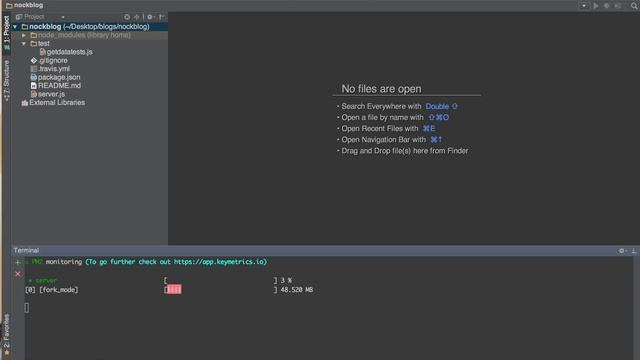Image resolution: width=640 pixels, height=360 pixels.
Task: Open Search Everywhere magnifier icon
Action: [634, 6]
